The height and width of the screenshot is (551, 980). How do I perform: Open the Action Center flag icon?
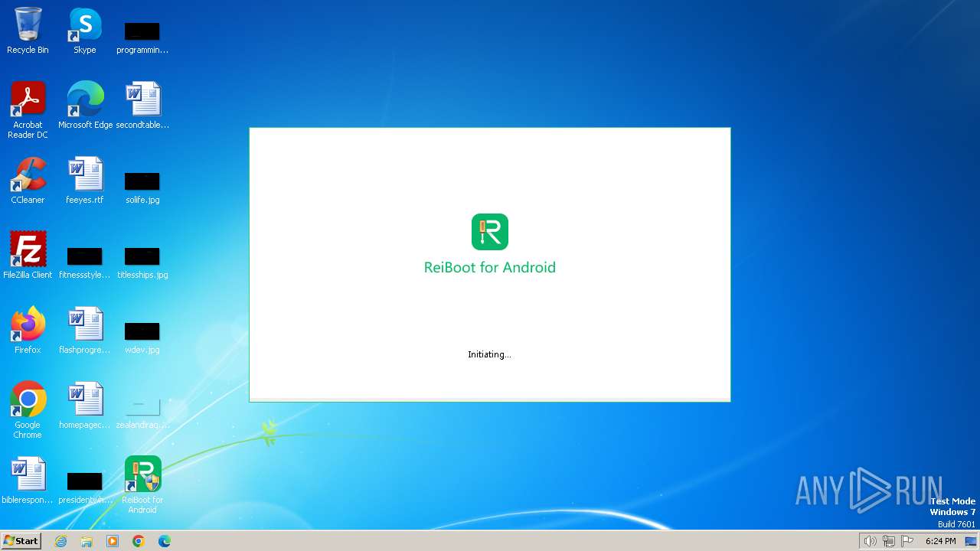point(907,541)
